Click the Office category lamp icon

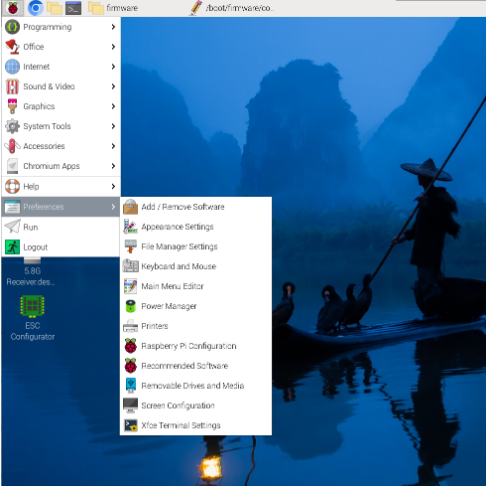click(x=12, y=47)
